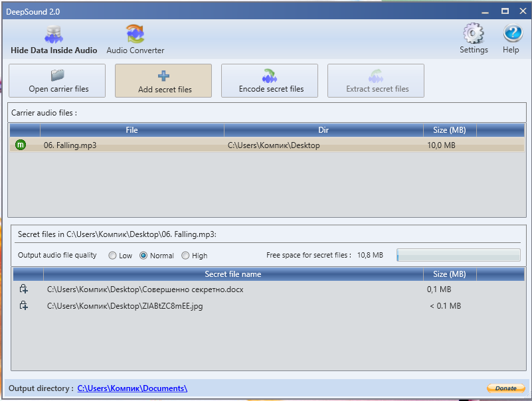Select the 06. Falling.mp3 file name
Image resolution: width=532 pixels, height=401 pixels.
point(70,145)
